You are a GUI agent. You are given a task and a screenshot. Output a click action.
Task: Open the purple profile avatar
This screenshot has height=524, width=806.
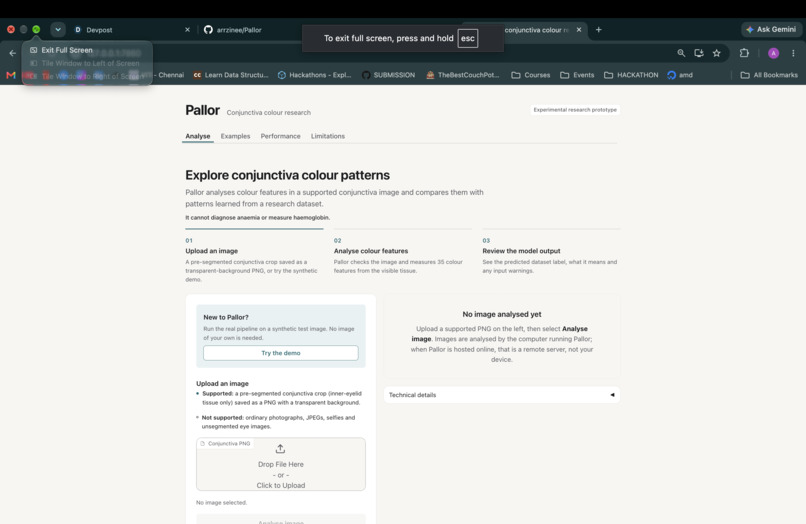pyautogui.click(x=773, y=53)
